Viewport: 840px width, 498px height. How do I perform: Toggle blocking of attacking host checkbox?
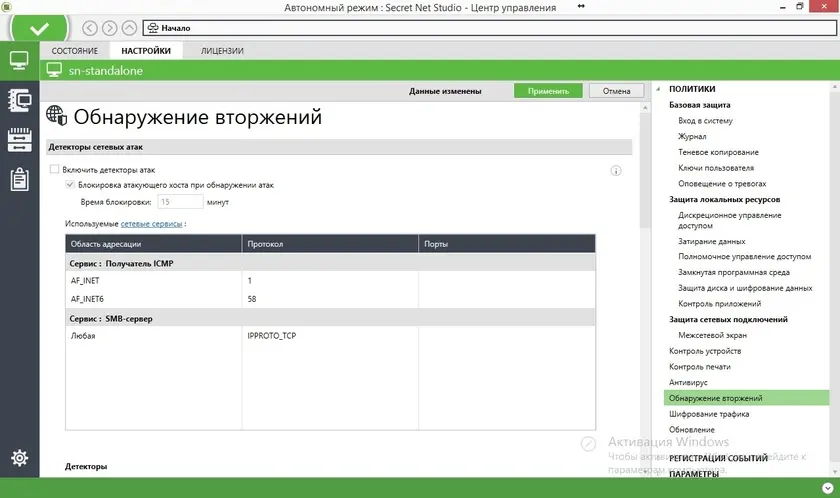tap(70, 185)
